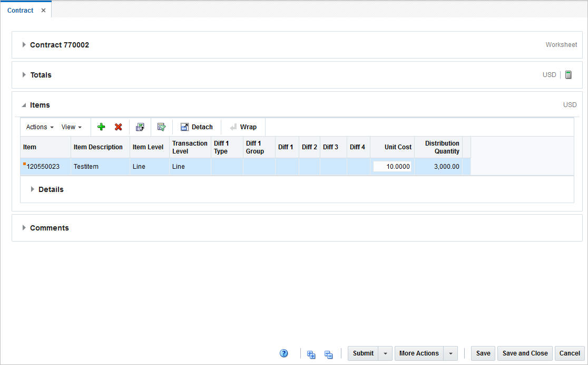Click the Query by Example filter icon
The width and height of the screenshot is (588, 365).
162,127
